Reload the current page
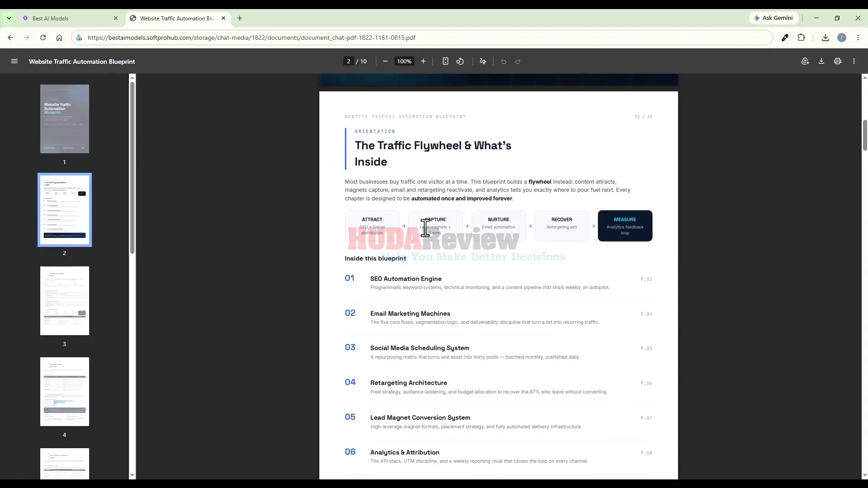868x488 pixels. coord(43,38)
